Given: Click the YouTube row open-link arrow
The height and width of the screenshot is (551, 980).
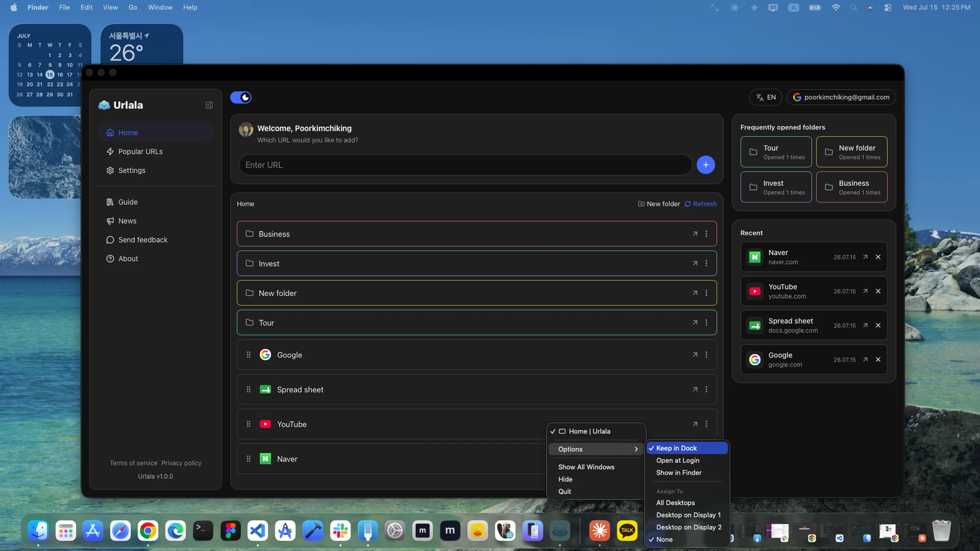Looking at the screenshot, I should pyautogui.click(x=695, y=424).
